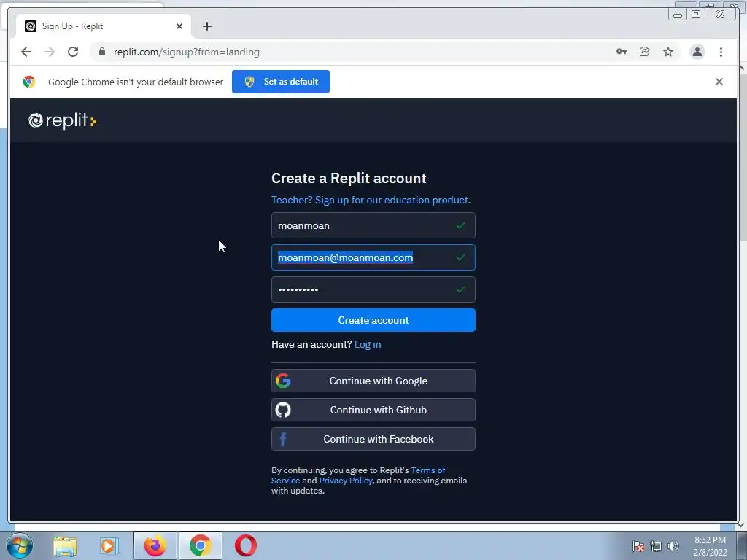This screenshot has width=747, height=560.
Task: Open the Privacy Policy link
Action: coord(345,481)
